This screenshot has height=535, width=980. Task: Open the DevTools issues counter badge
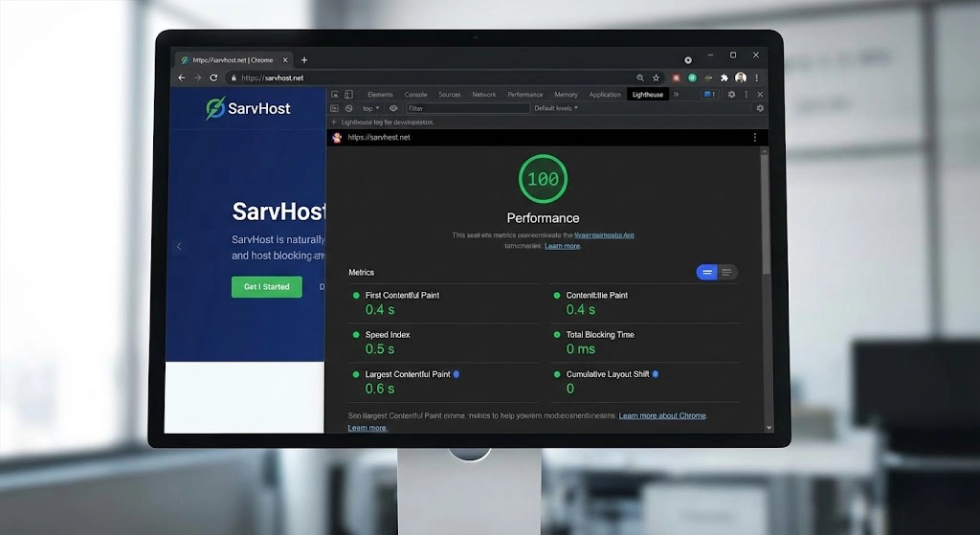click(x=710, y=95)
